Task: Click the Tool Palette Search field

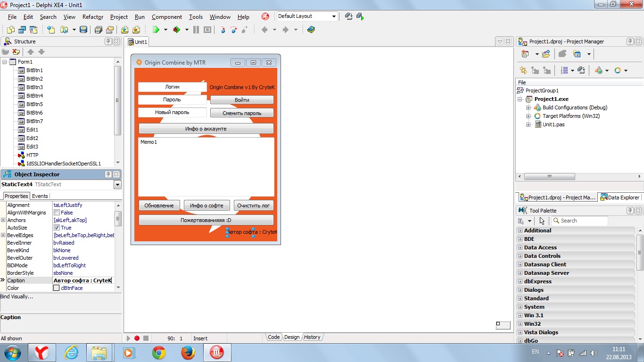Action: tap(579, 221)
